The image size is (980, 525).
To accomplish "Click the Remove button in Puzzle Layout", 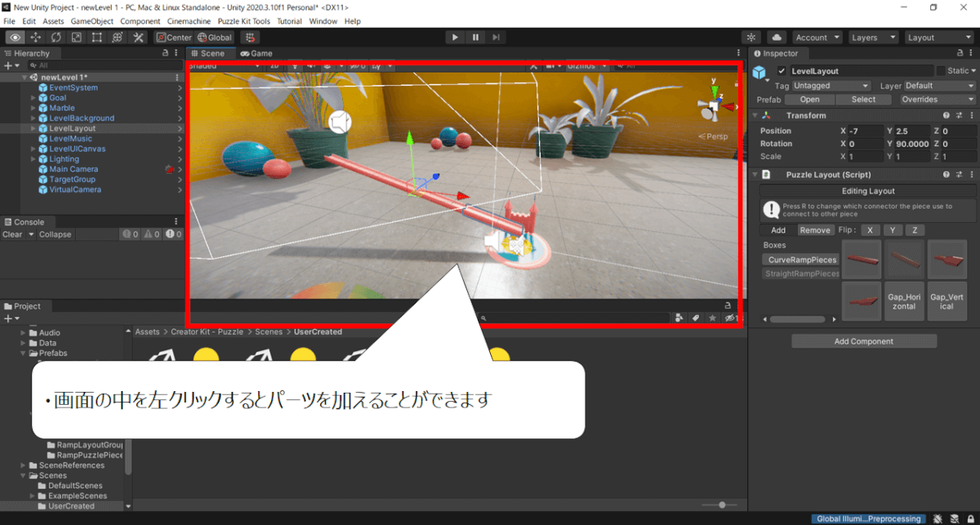I will click(x=815, y=230).
